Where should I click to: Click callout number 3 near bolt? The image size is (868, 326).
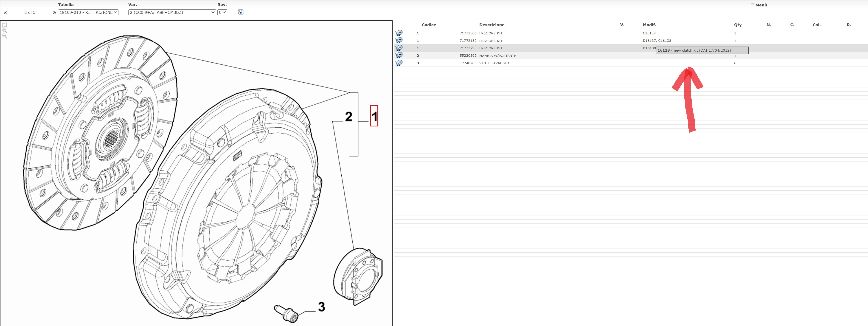tap(321, 307)
